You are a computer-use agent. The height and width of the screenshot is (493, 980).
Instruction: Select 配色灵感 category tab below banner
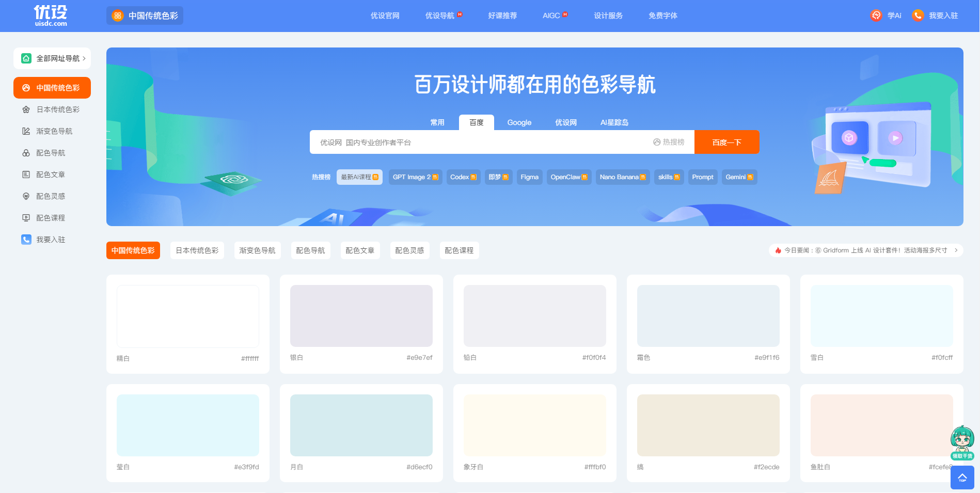pos(409,250)
